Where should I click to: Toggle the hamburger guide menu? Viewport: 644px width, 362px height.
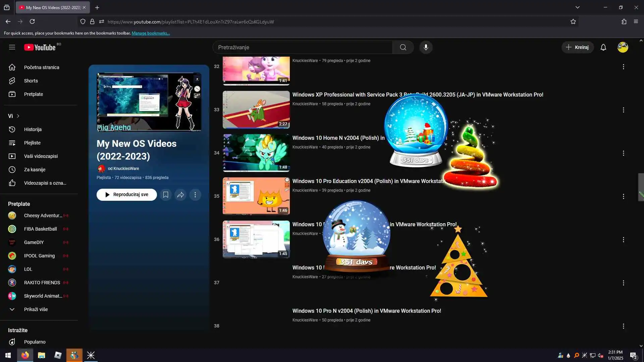click(12, 47)
